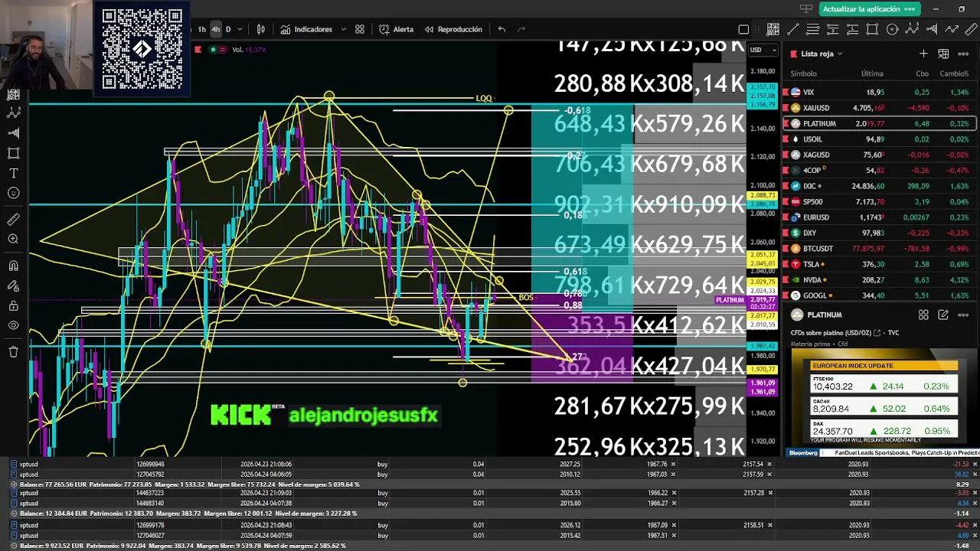Toggle the red flag next to Vol indicator

pos(198,50)
